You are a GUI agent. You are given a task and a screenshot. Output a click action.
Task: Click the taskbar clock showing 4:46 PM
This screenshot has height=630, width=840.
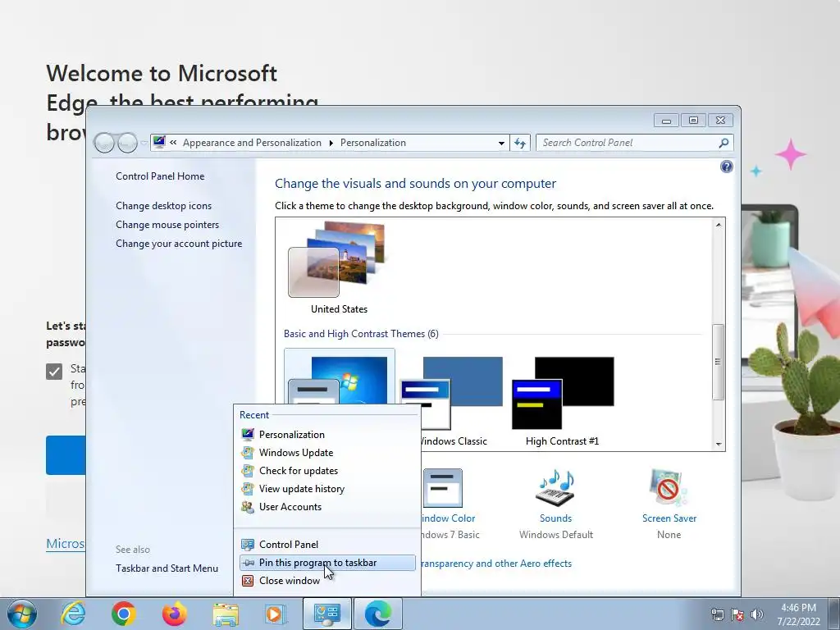[798, 614]
